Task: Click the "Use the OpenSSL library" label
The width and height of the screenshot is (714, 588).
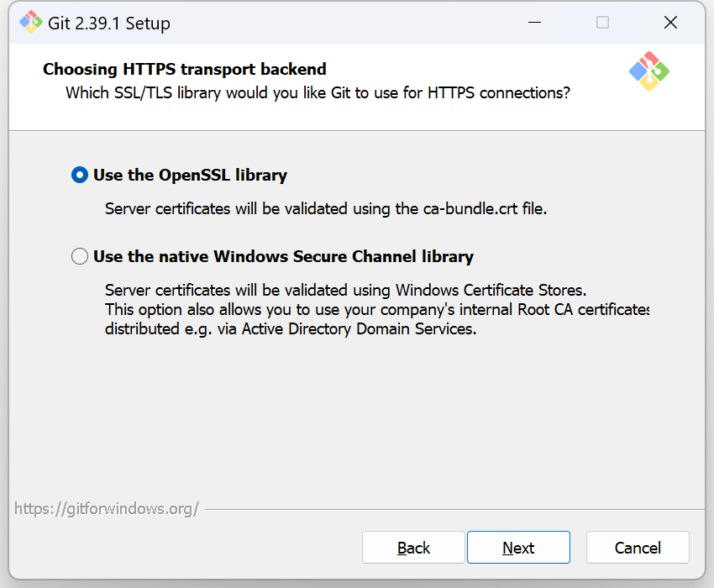Action: pyautogui.click(x=190, y=175)
